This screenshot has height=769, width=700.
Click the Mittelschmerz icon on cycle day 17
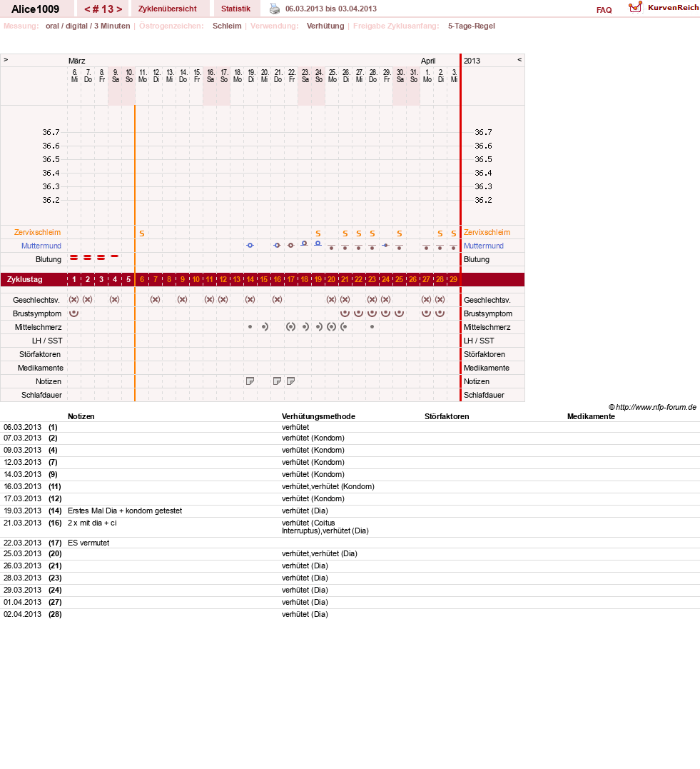pos(290,326)
